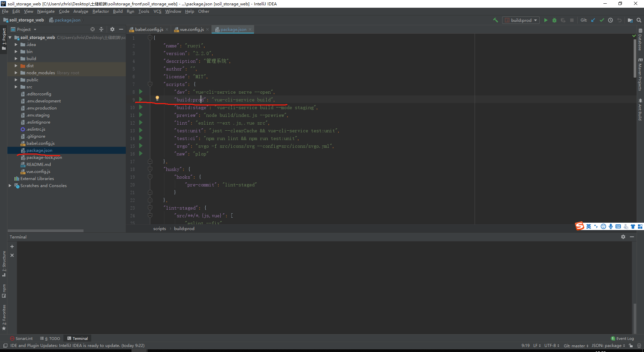Click the Project panel horizontal scrollbar
The width and height of the screenshot is (644, 352).
[46, 231]
